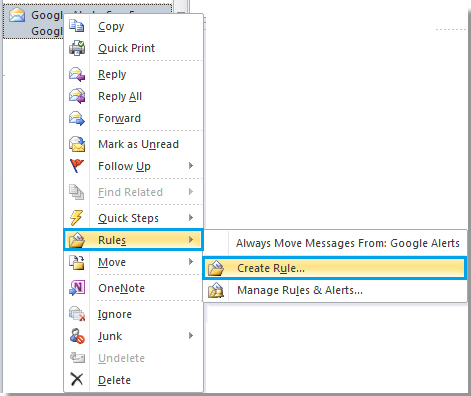Click the Move folder icon
471x396 pixels.
click(x=77, y=262)
